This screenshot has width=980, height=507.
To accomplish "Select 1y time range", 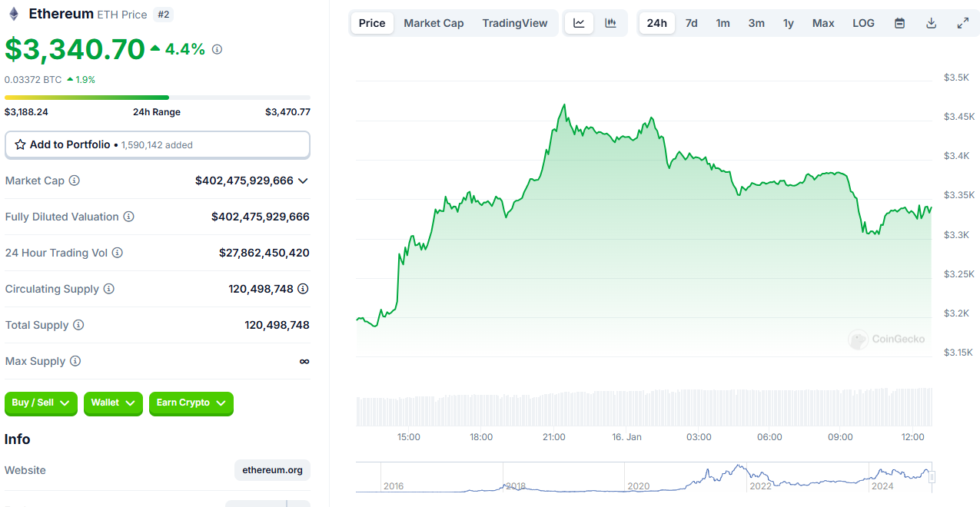I will [x=789, y=23].
